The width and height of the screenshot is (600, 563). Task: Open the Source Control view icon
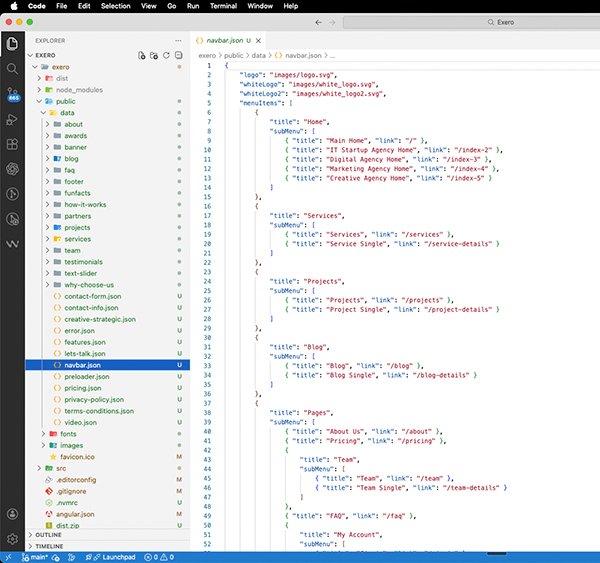(12, 94)
